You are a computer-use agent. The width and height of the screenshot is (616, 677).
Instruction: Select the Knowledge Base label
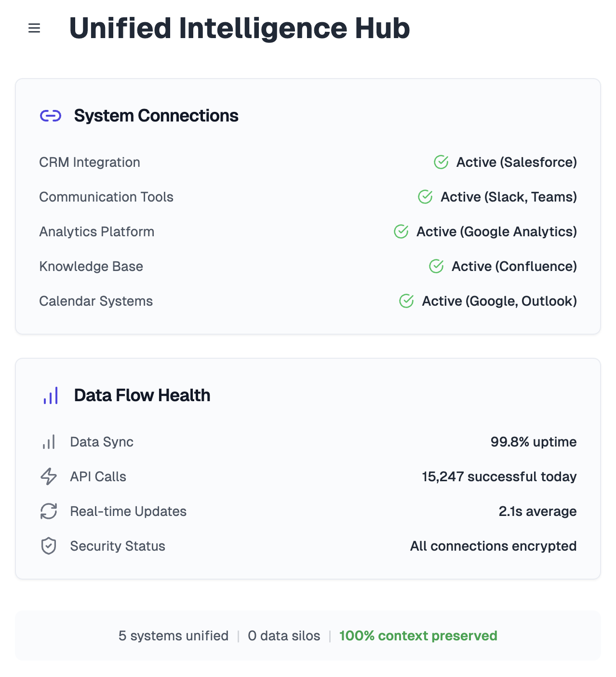coord(91,266)
